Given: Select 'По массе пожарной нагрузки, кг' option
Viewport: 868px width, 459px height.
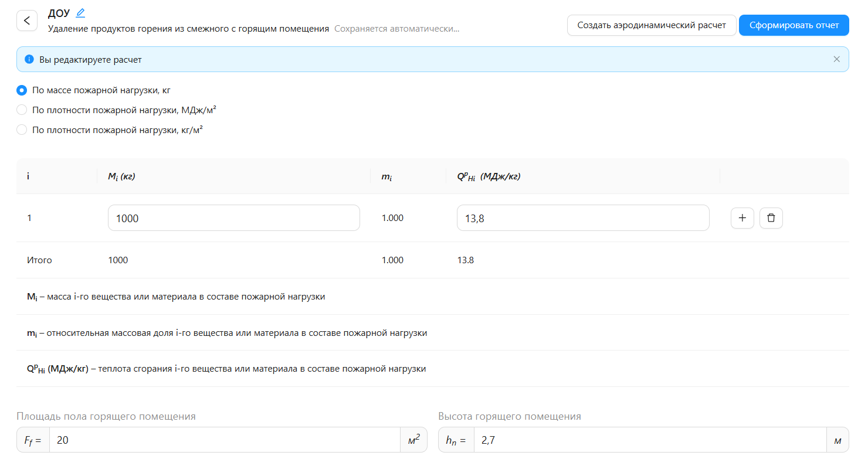Looking at the screenshot, I should point(22,90).
